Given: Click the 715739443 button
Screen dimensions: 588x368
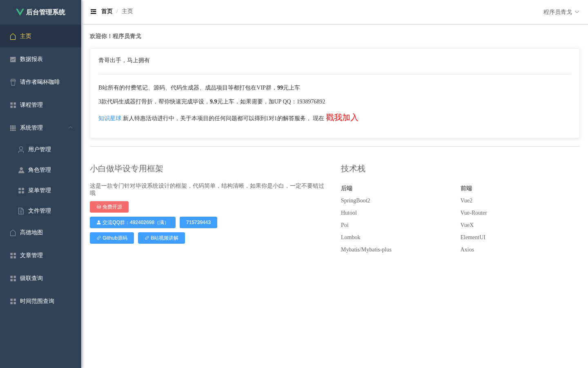Looking at the screenshot, I should tap(198, 222).
